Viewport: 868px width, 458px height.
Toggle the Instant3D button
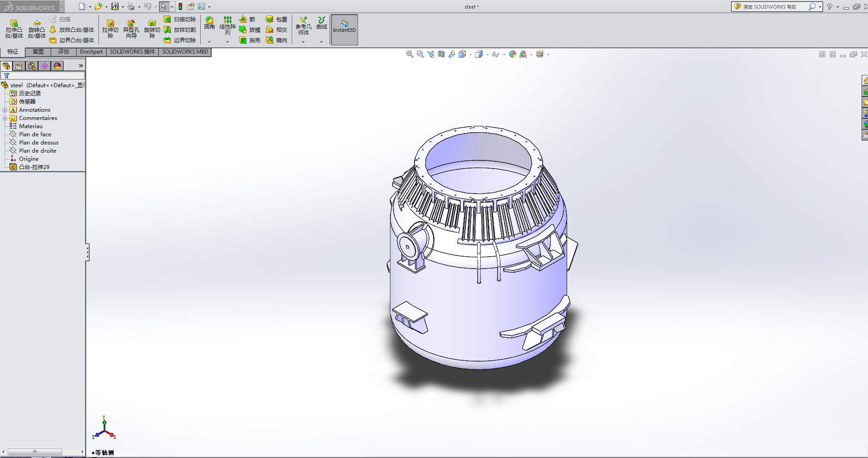tap(344, 30)
